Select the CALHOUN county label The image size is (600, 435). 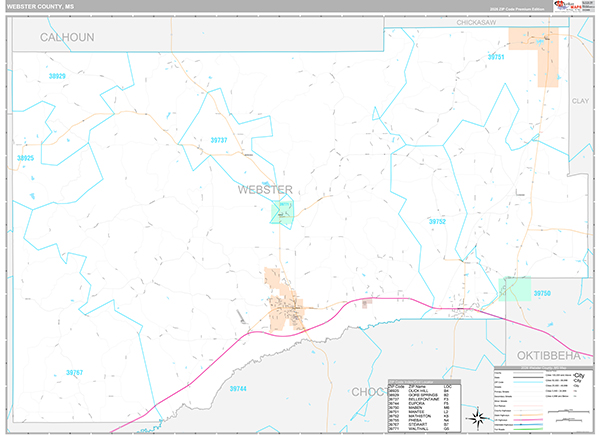[67, 37]
